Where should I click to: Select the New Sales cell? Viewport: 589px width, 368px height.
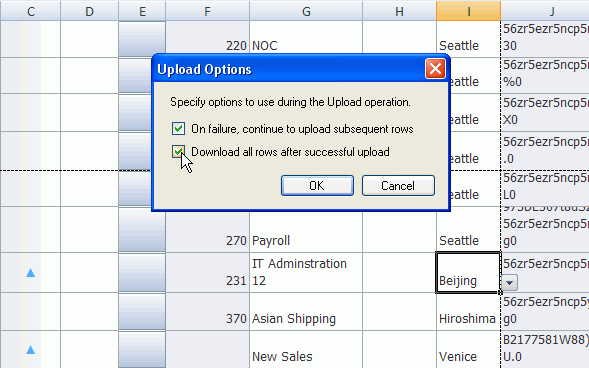pos(306,350)
